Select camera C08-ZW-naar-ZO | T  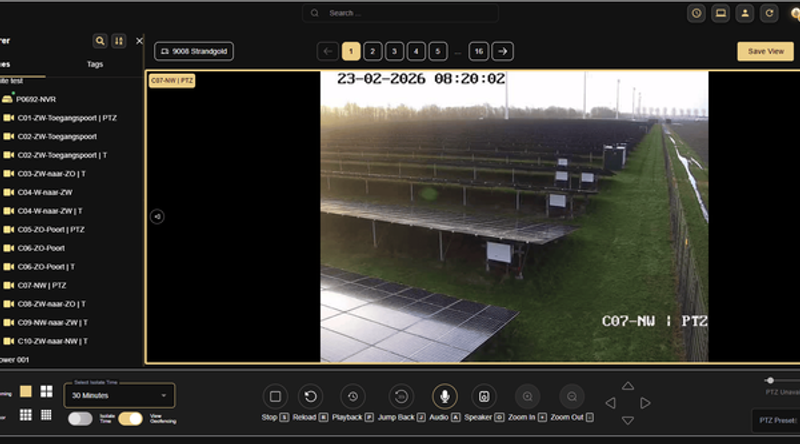pyautogui.click(x=44, y=304)
